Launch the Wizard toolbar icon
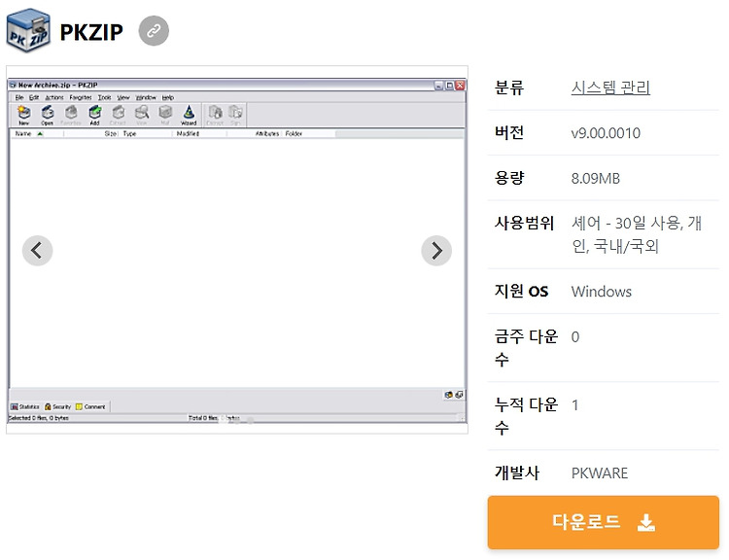This screenshot has width=729, height=560. coord(189,115)
